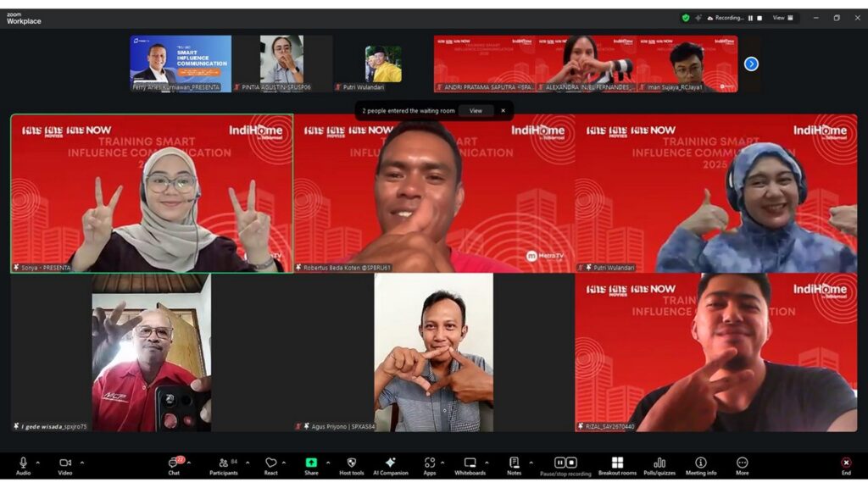Click the large Putri Wulandari video tile
868x488 pixels.
716,193
